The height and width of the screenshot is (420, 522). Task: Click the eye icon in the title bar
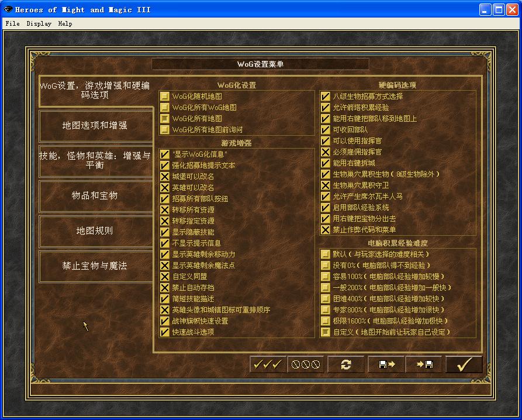pyautogui.click(x=8, y=9)
